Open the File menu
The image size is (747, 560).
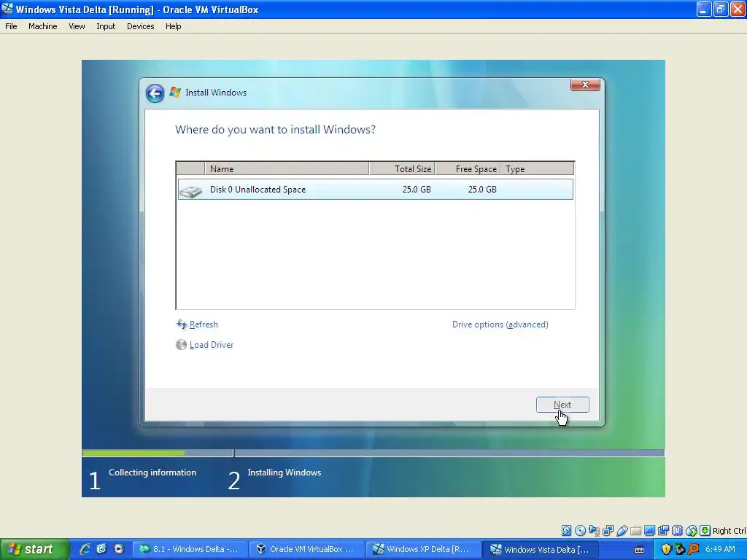point(11,26)
